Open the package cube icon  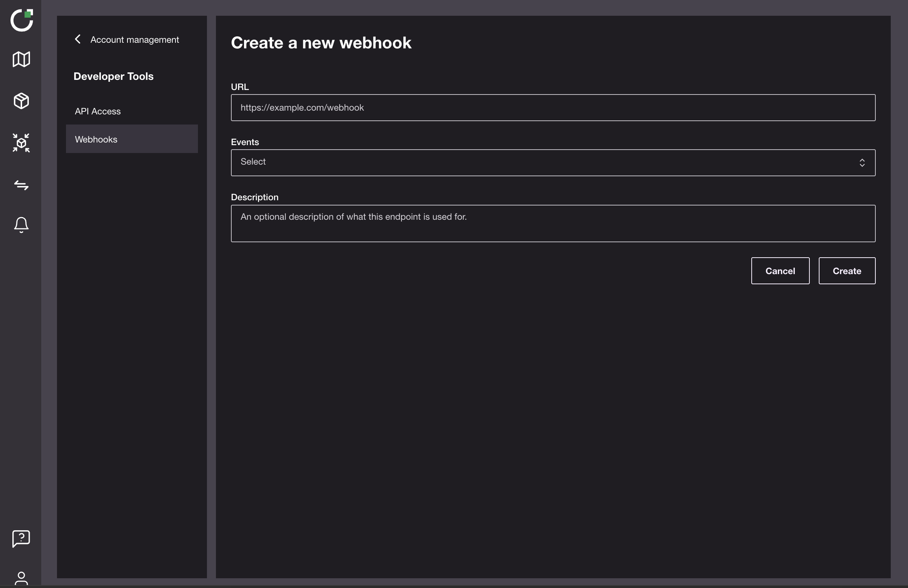pyautogui.click(x=21, y=101)
